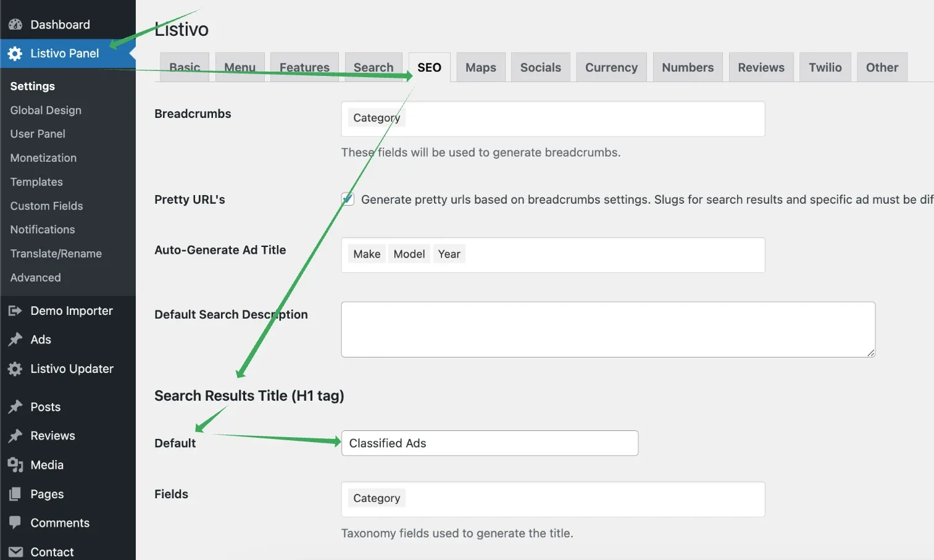The width and height of the screenshot is (934, 560).
Task: Switch to the Twilio tab
Action: click(x=825, y=67)
